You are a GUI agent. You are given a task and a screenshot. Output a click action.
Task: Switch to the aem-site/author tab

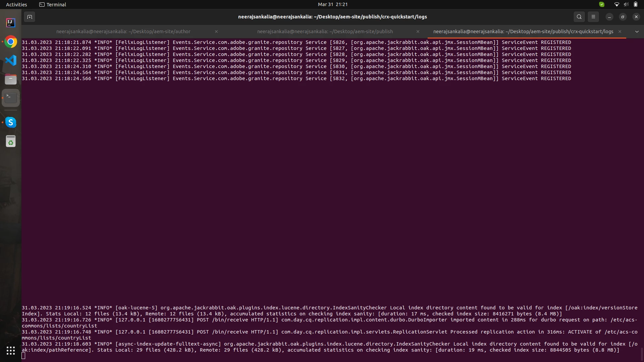123,32
